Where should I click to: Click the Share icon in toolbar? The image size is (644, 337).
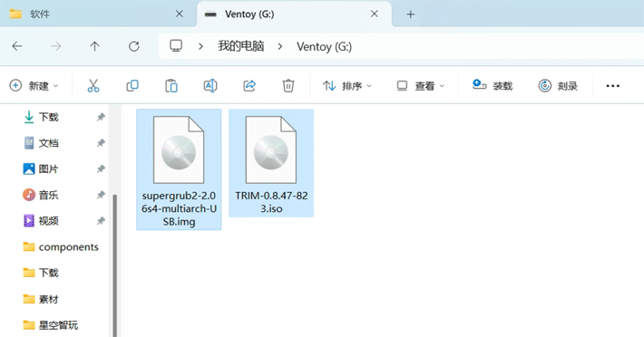tap(249, 86)
